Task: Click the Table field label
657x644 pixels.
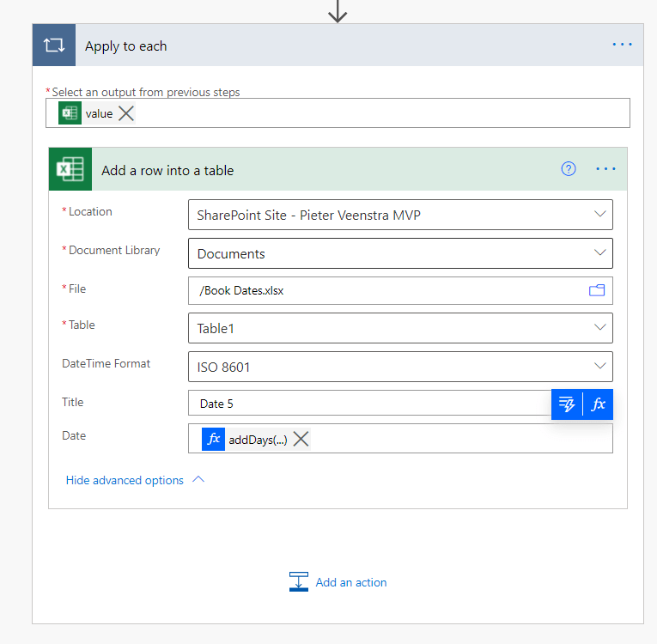Action: [x=82, y=325]
